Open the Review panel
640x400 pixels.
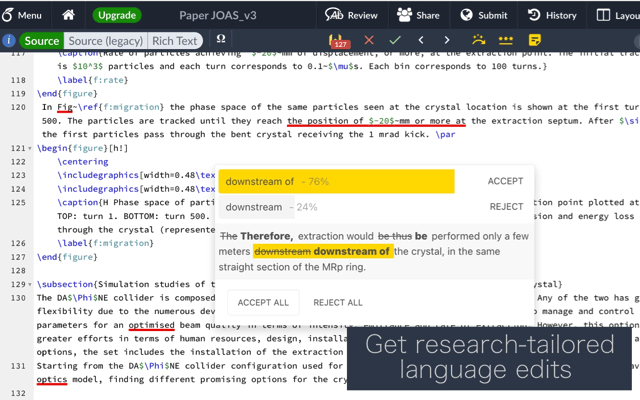tap(352, 15)
